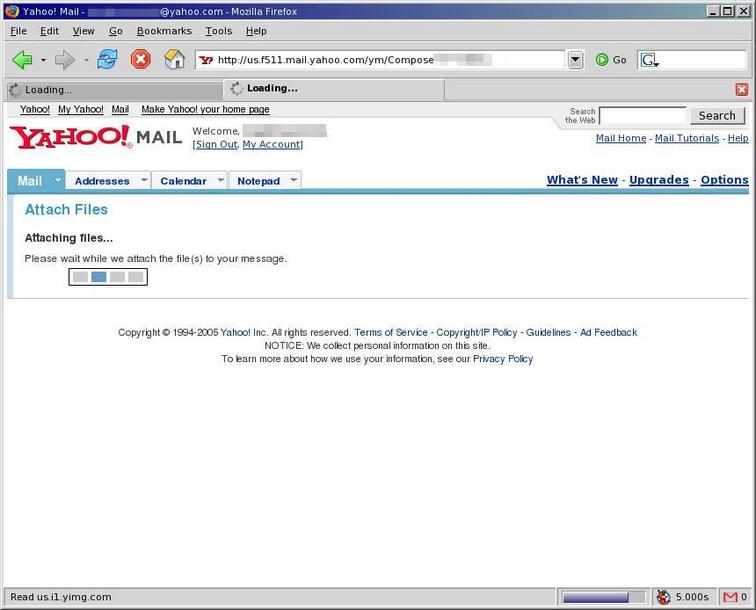Click the Help link near Mail Tutorials
The width and height of the screenshot is (756, 610).
(738, 138)
